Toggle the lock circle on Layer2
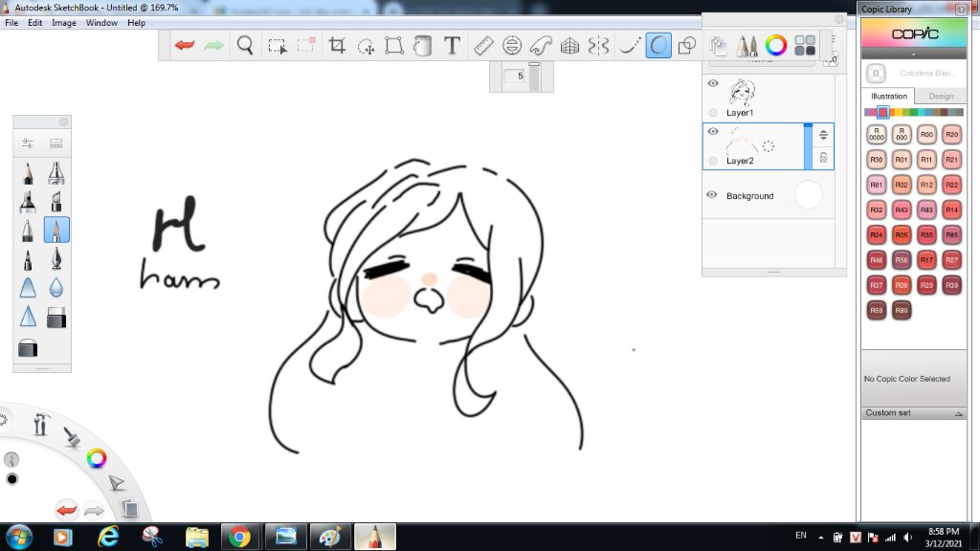Viewport: 980px width, 551px height. pos(713,161)
